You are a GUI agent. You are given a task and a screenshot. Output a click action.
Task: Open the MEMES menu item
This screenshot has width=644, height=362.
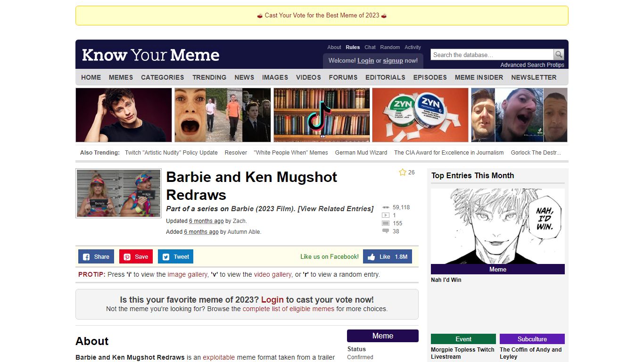121,77
